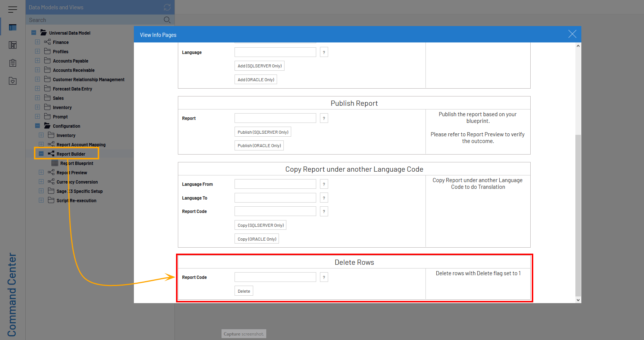Click the help button beside Publish Report field
Screen dimensions: 644x340
[324, 118]
